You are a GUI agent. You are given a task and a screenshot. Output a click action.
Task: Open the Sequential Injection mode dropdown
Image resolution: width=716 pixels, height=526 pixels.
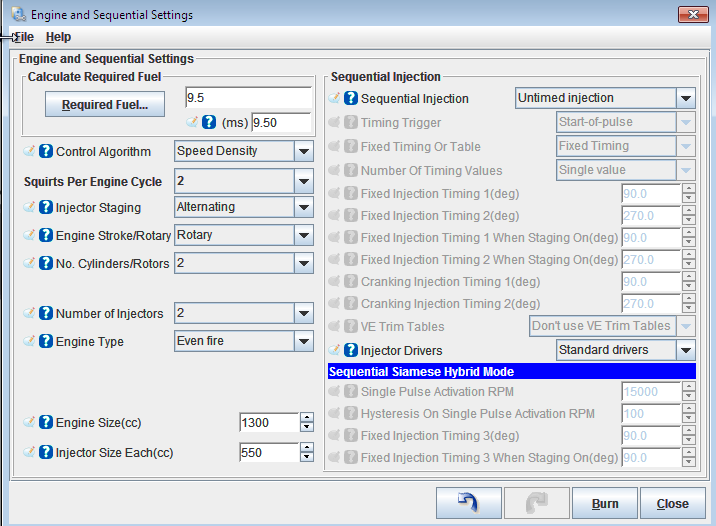pyautogui.click(x=685, y=98)
